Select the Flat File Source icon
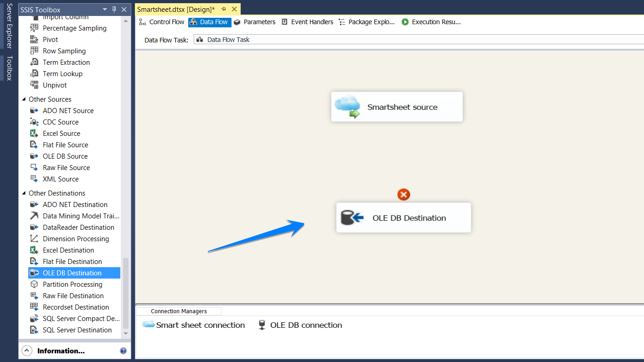Image resolution: width=644 pixels, height=362 pixels. [34, 145]
